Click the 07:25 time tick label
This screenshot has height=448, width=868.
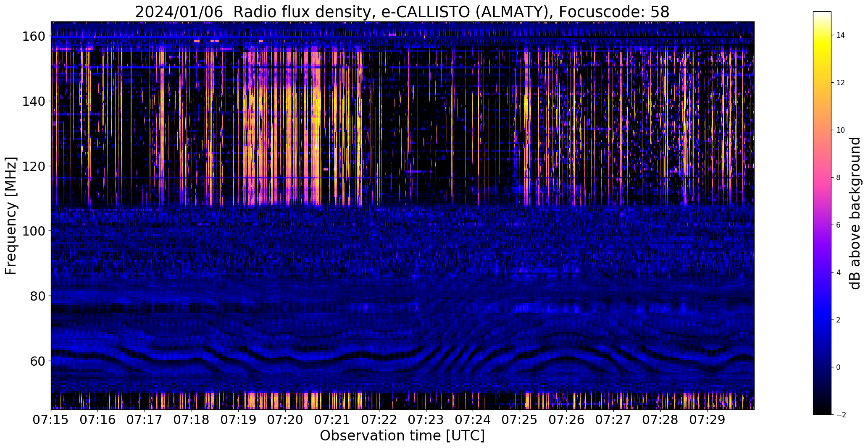520,420
